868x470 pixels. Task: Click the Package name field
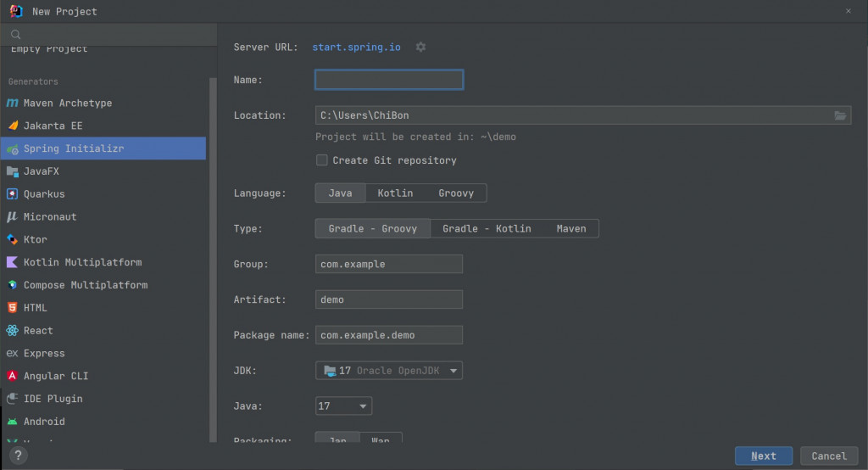[388, 335]
